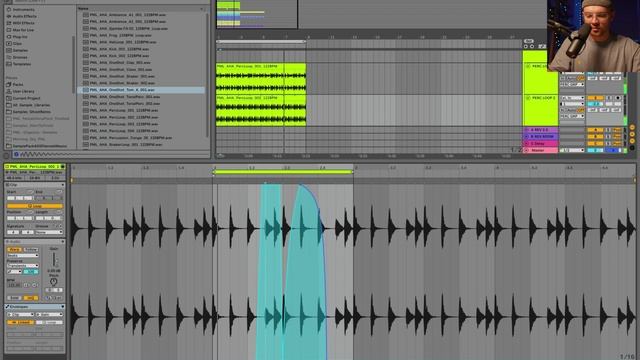The image size is (640, 360).
Task: Open the Audio Effects browser category
Action: pyautogui.click(x=24, y=16)
